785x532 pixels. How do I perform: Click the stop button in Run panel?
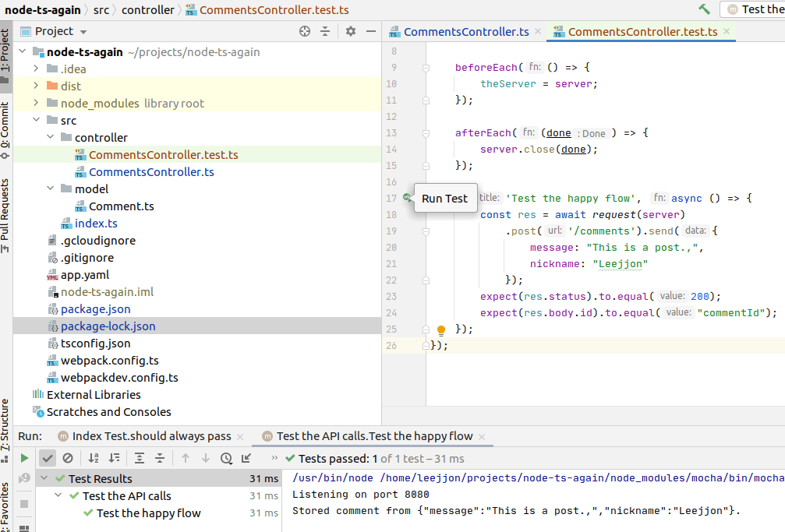click(x=24, y=504)
